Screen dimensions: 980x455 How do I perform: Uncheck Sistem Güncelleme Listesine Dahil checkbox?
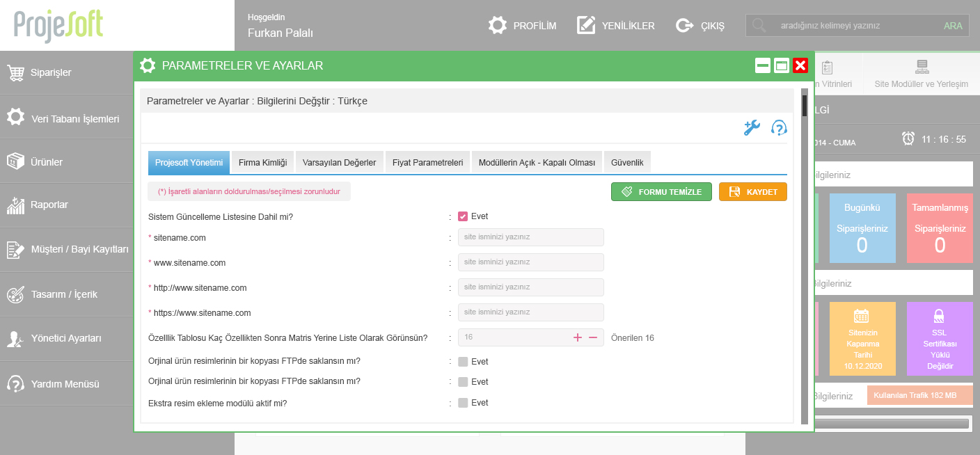[463, 216]
